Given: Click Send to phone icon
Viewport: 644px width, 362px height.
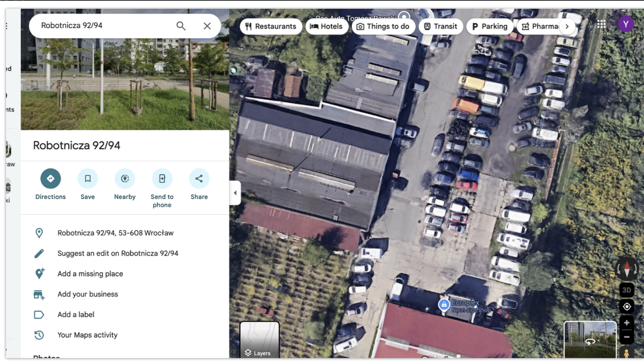Looking at the screenshot, I should (x=162, y=179).
